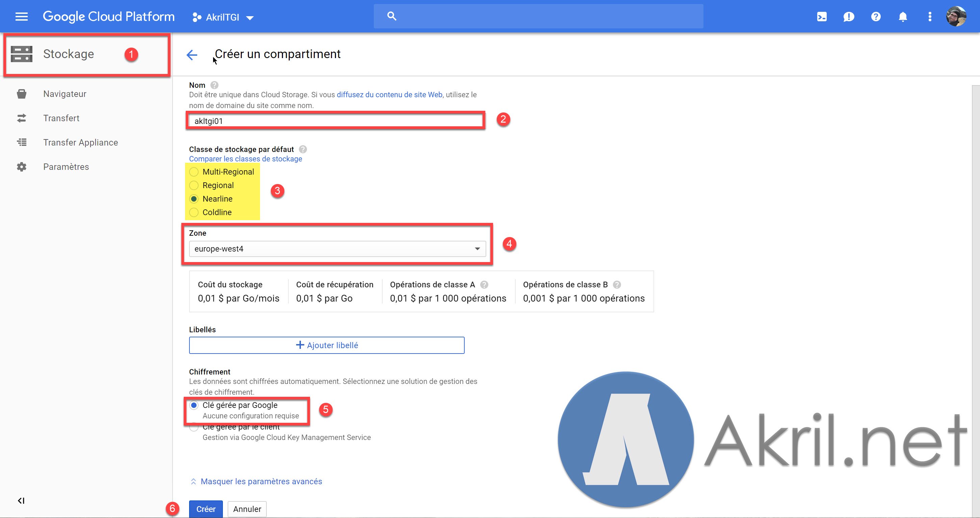Select 'Clé gérée par Google' encryption
The width and height of the screenshot is (980, 518).
[x=194, y=406]
